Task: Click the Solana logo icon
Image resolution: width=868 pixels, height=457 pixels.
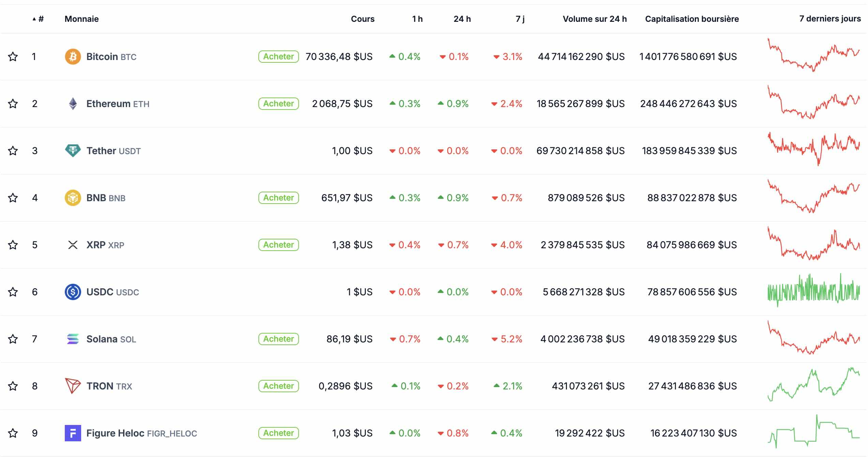Action: [73, 339]
